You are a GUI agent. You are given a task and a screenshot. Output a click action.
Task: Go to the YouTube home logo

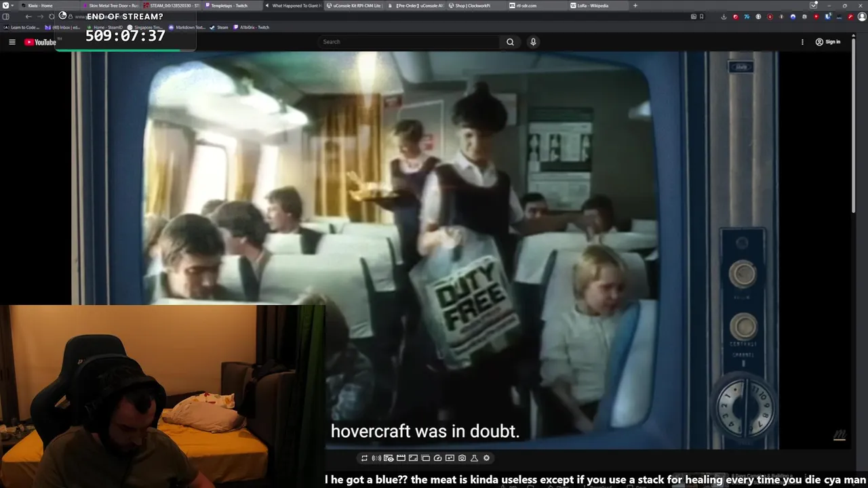[x=41, y=42]
